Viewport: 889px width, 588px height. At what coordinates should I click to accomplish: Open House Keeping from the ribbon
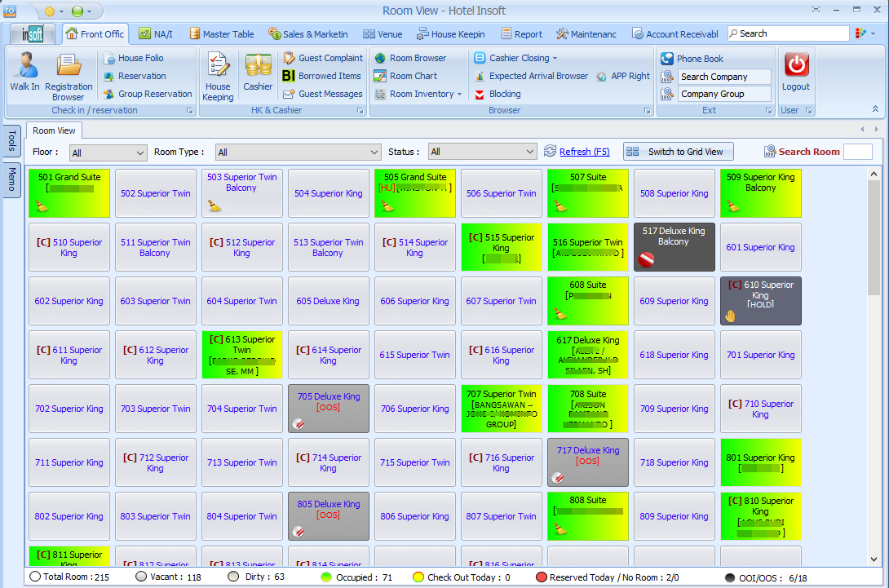tap(218, 73)
